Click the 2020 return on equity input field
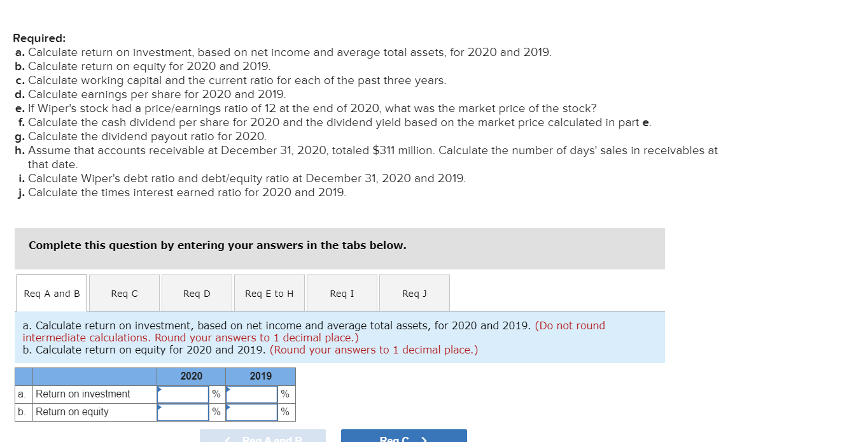The height and width of the screenshot is (442, 868). [x=183, y=411]
